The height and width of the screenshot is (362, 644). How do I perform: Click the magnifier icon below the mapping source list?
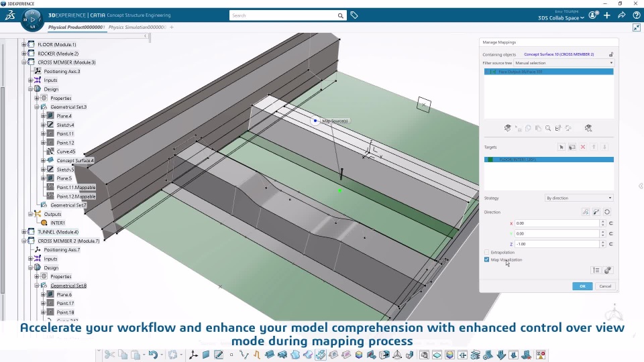click(548, 129)
